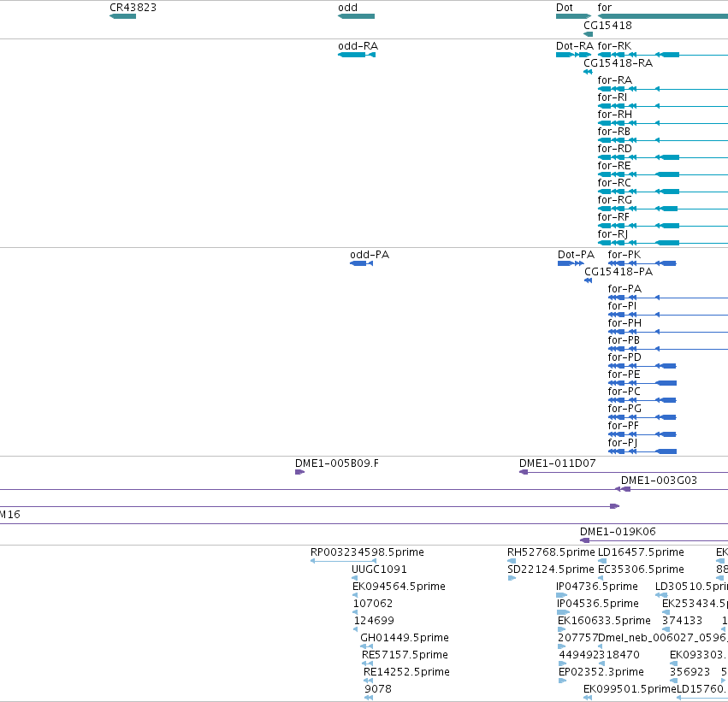
Task: Select the Dot-RA transcript label
Action: (x=575, y=46)
